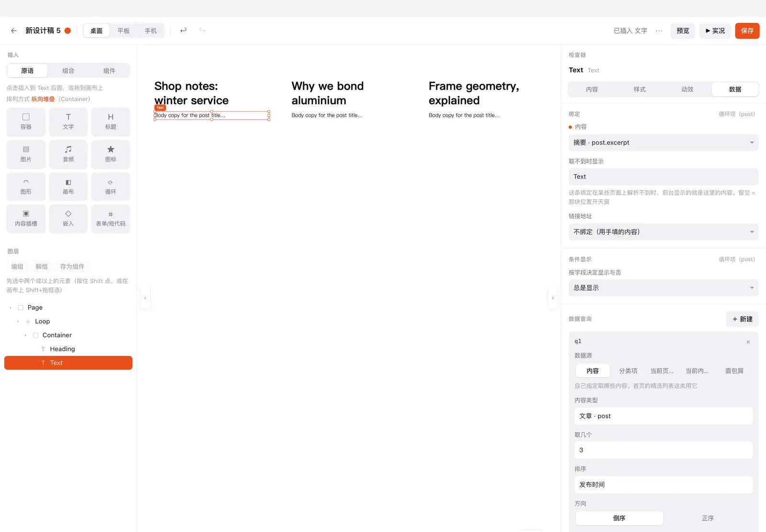Click the 保存 save button
The height and width of the screenshot is (532, 766).
[x=747, y=31]
